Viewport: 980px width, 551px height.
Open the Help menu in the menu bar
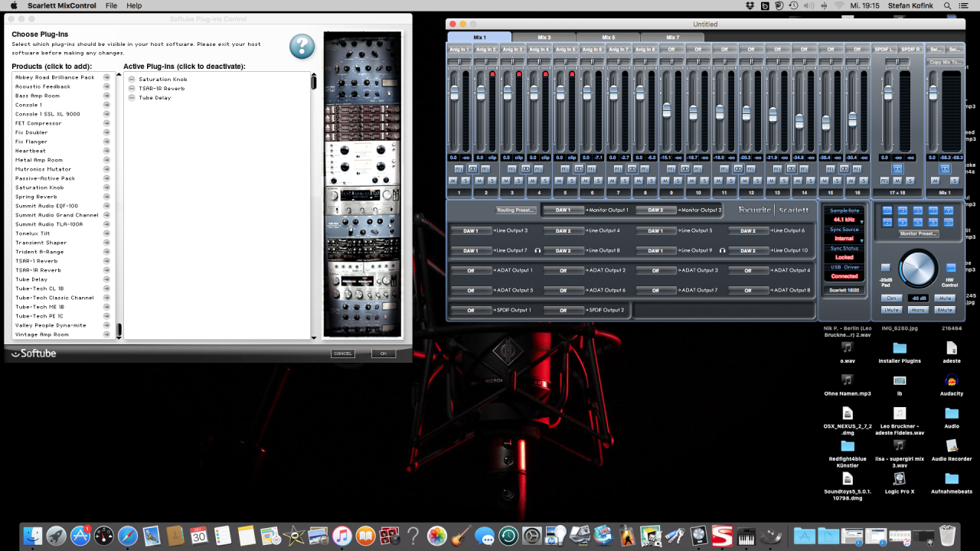(x=134, y=5)
